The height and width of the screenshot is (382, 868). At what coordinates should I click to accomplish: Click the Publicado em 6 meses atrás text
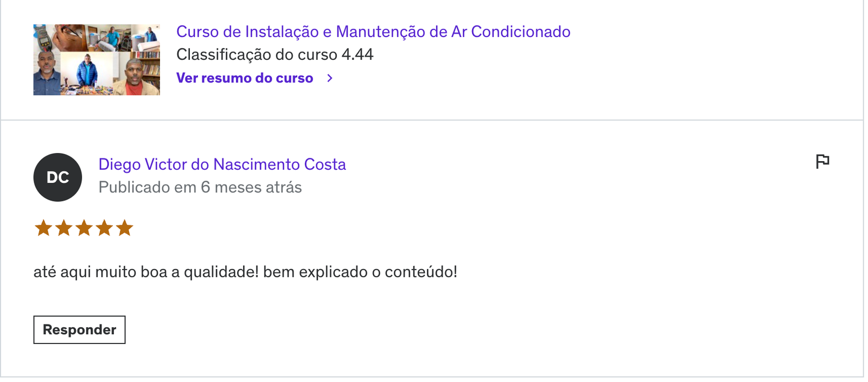point(200,187)
